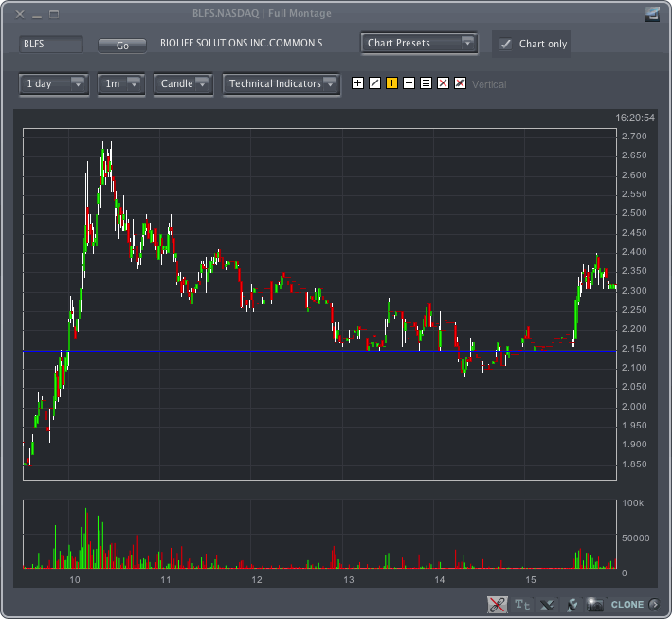672x619 pixels.
Task: Select the horizontal line drawing tool
Action: (x=409, y=83)
